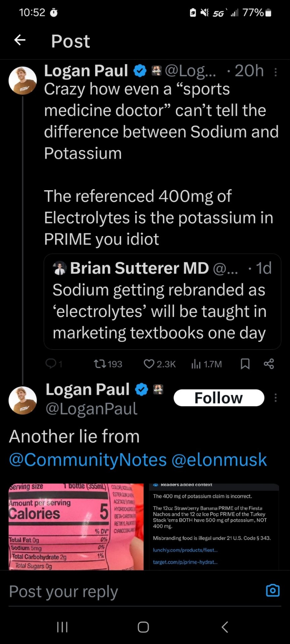Open the Readers added context screenshot
Viewport: 290px width, 644px height.
click(214, 527)
